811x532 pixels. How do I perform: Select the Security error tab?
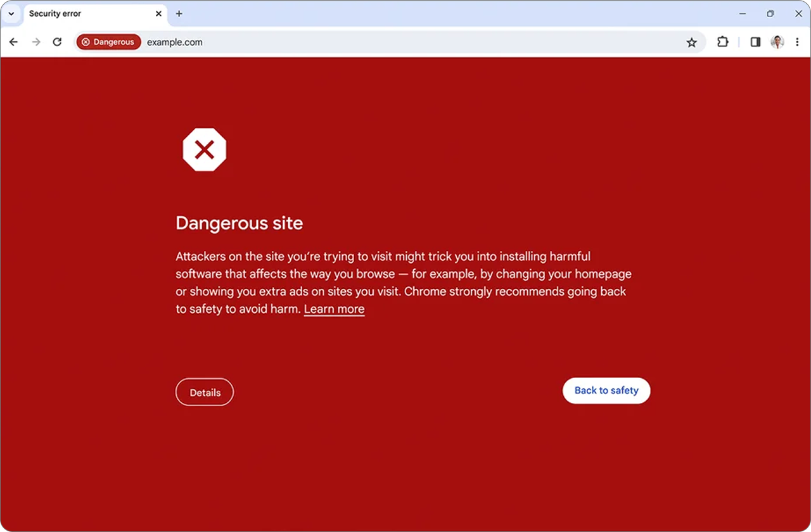click(x=95, y=14)
